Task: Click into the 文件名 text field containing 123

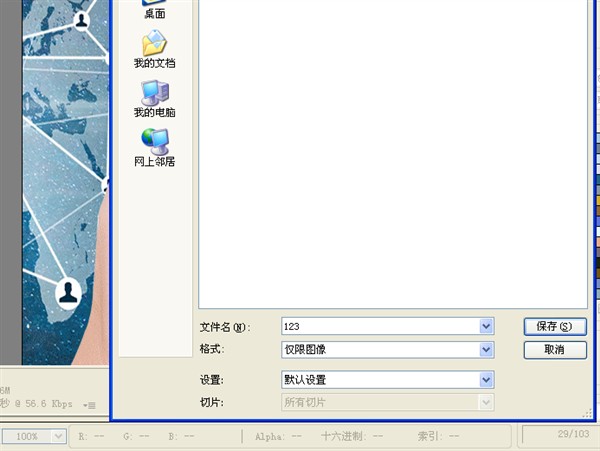Action: (380, 326)
